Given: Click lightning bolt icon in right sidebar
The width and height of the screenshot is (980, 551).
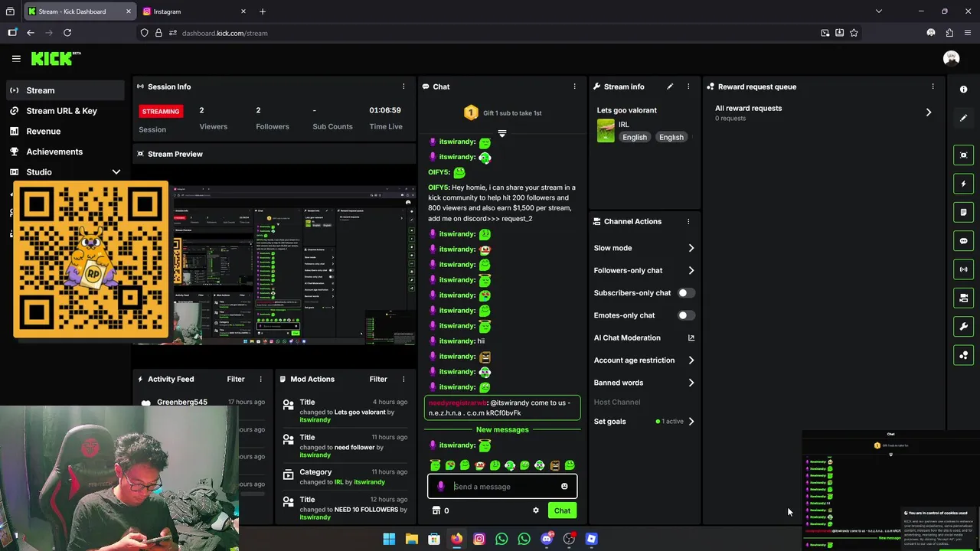Looking at the screenshot, I should (x=964, y=184).
